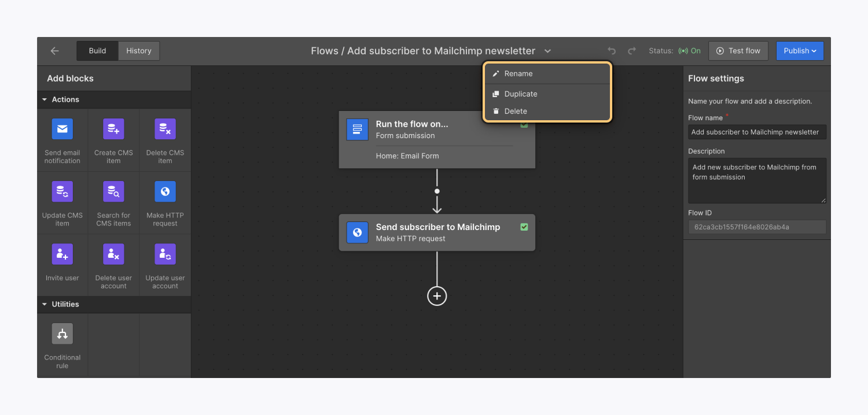Choose the Search for CMS items action
868x415 pixels.
[x=113, y=202]
